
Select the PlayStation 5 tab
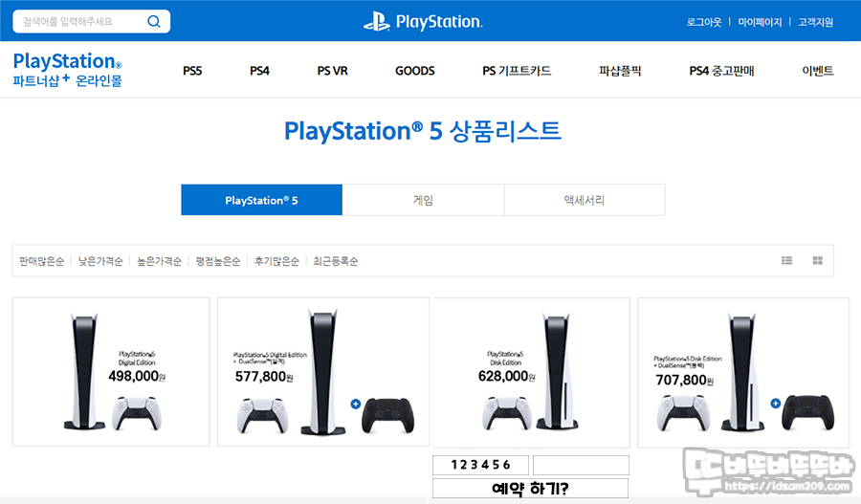(x=261, y=200)
